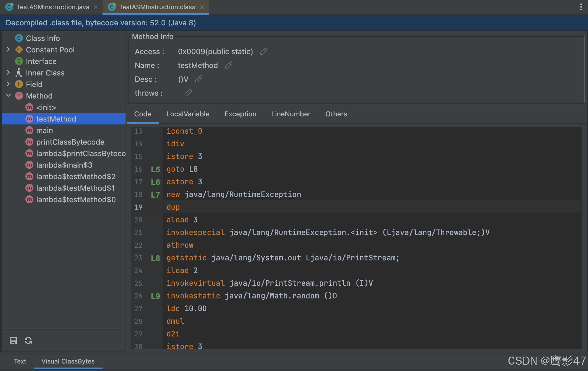Edit the method Name field via pencil icon
This screenshot has height=371, width=588.
pyautogui.click(x=228, y=65)
